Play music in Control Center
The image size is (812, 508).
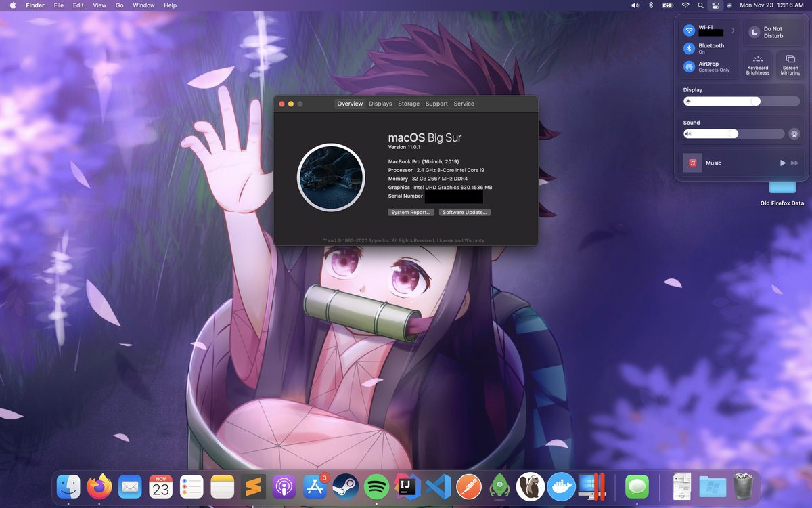(x=783, y=163)
